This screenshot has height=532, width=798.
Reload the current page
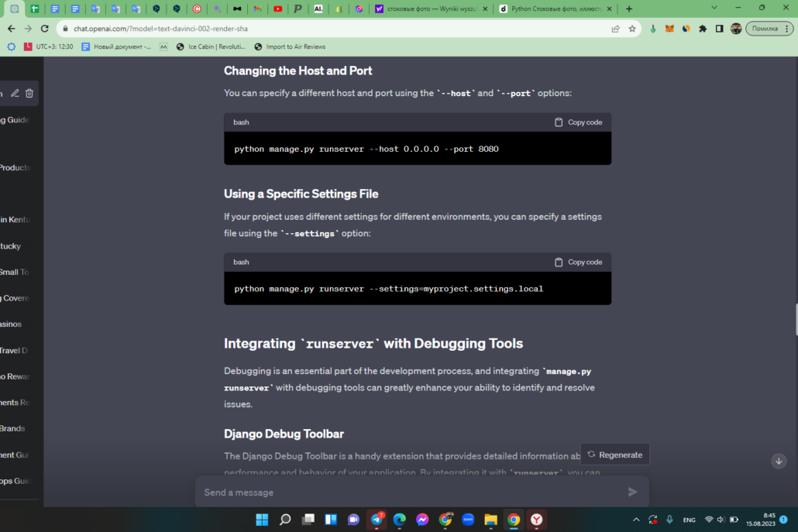click(x=45, y=29)
